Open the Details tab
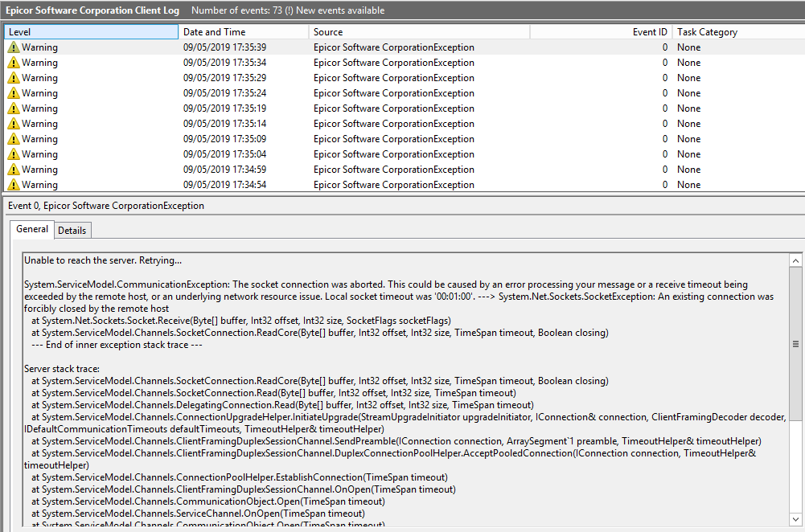This screenshot has width=805, height=532. pos(72,231)
